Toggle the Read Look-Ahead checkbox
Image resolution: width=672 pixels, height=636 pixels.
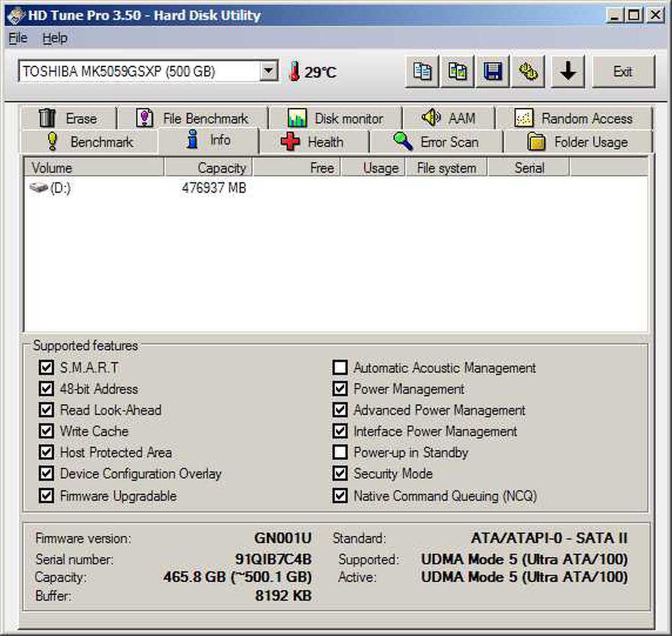(47, 410)
